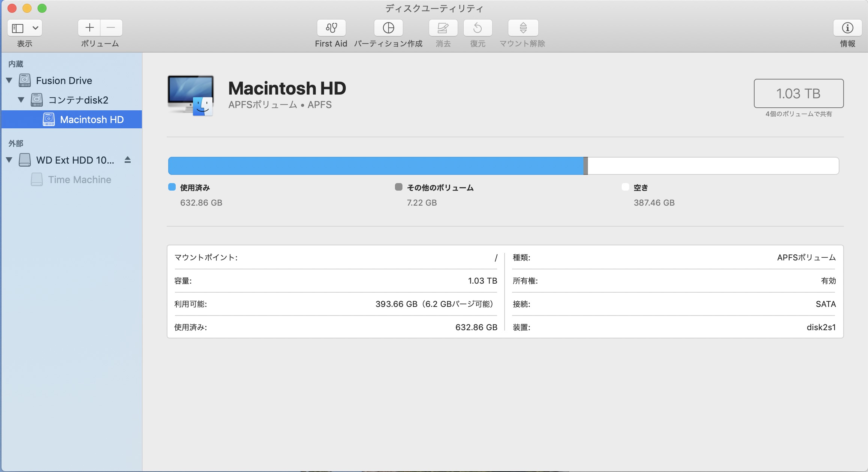
Task: Collapse the WD Ext HDD disclosure triangle
Action: 9,160
